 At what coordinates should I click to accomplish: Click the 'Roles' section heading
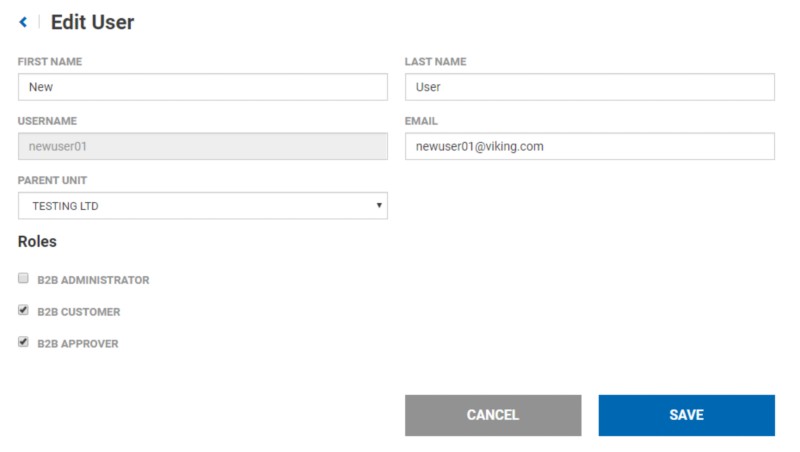tap(37, 241)
